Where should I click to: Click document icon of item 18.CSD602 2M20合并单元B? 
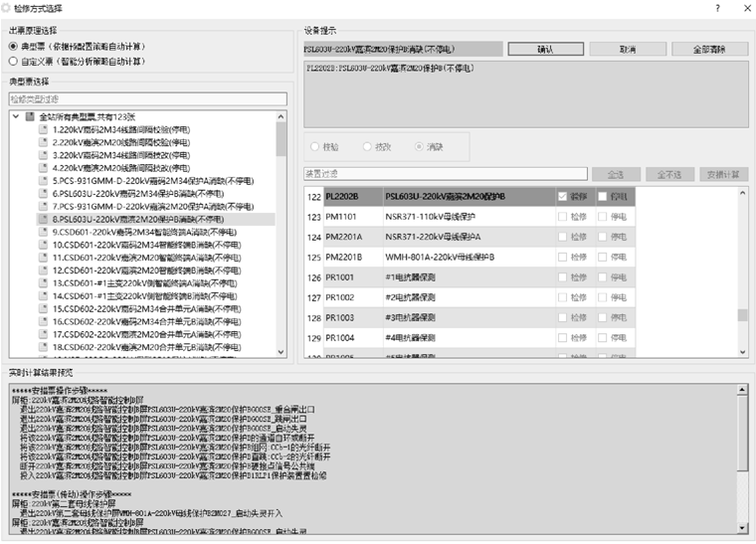pos(43,347)
